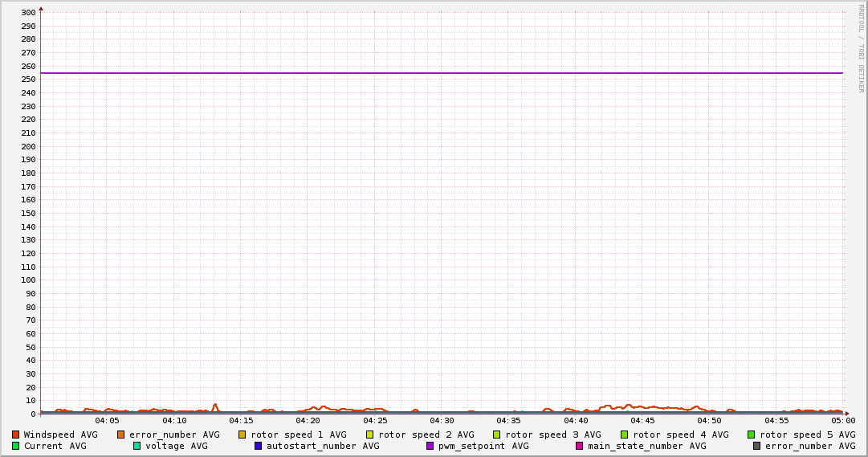
Task: Click the 04:35 time axis label
Action: click(509, 421)
